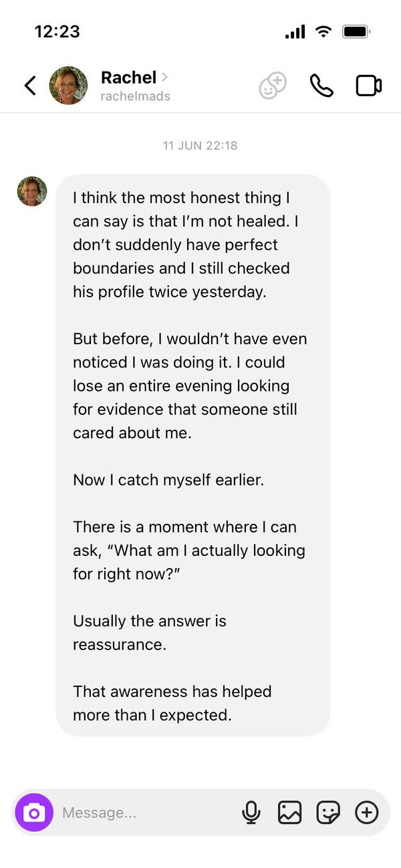Start a voice call with Rachel
Image resolution: width=401 pixels, height=868 pixels.
coord(321,86)
